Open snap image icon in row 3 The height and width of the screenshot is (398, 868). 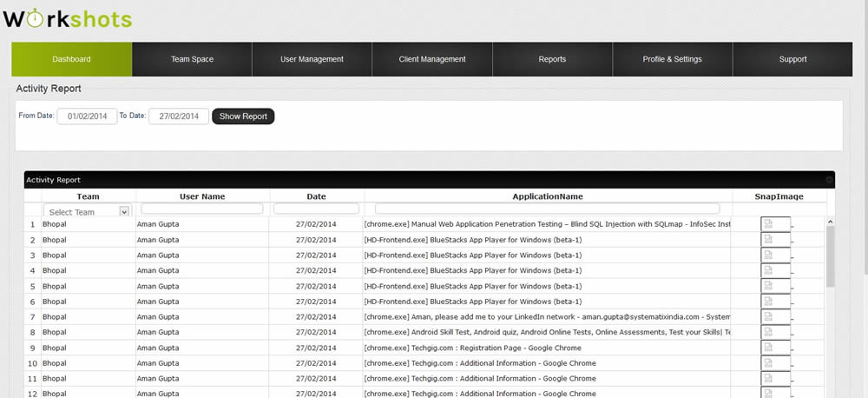pos(767,255)
